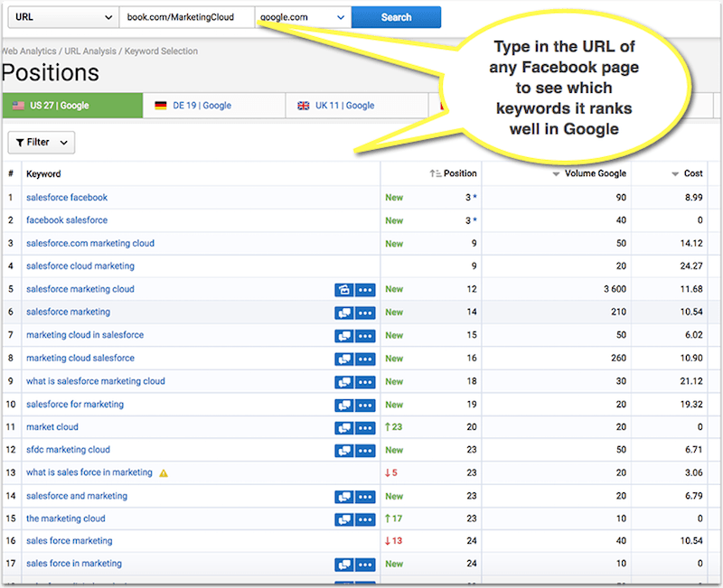Click the '21.12' cost value
This screenshot has height=588, width=723.
coord(691,381)
